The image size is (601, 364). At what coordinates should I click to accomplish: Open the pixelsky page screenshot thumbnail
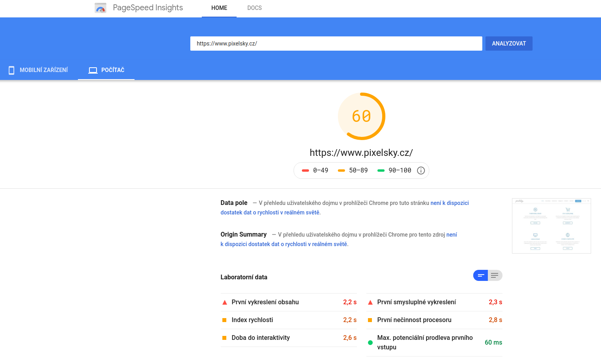552,226
